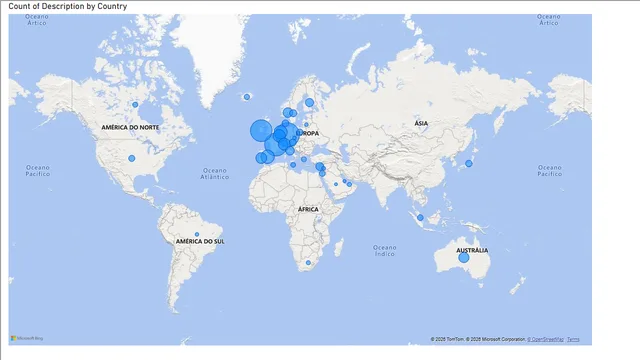Select the Singapore data bubble
The width and height of the screenshot is (640, 360).
point(420,218)
